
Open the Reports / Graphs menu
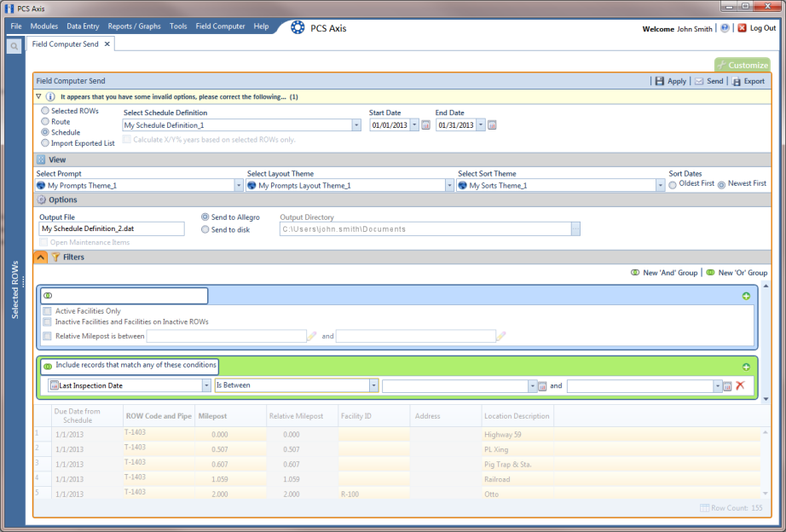[135, 26]
